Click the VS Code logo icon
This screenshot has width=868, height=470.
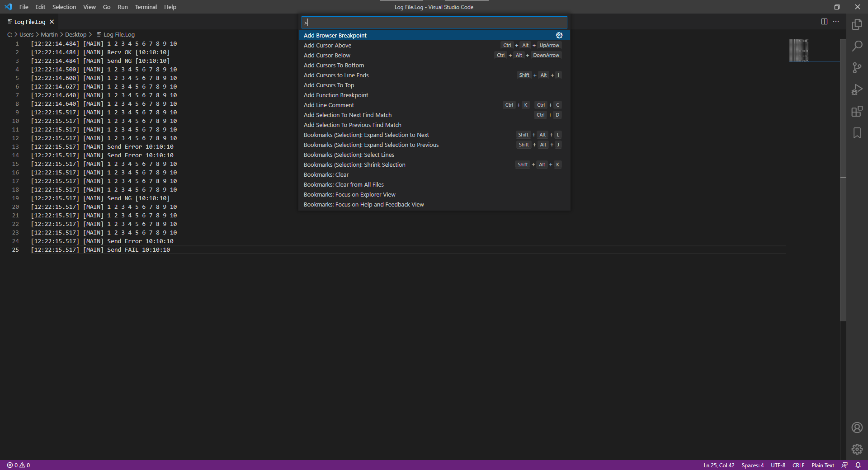pyautogui.click(x=8, y=7)
